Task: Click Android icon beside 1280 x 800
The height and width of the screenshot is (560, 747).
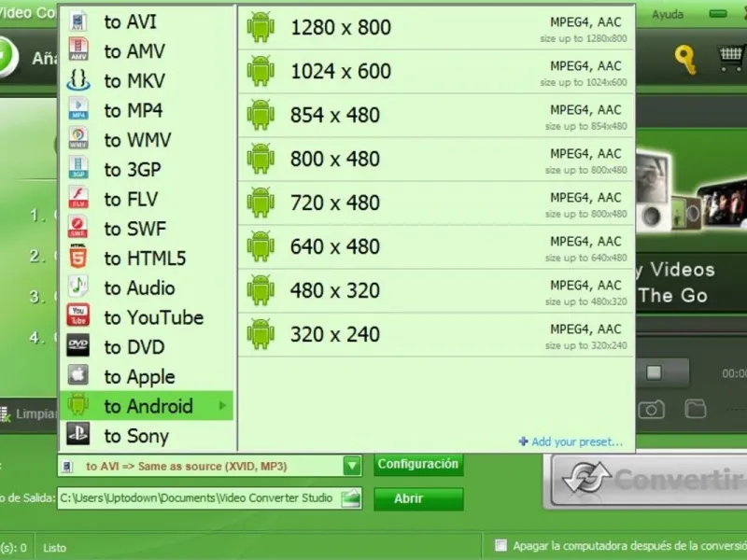Action: pos(261,27)
